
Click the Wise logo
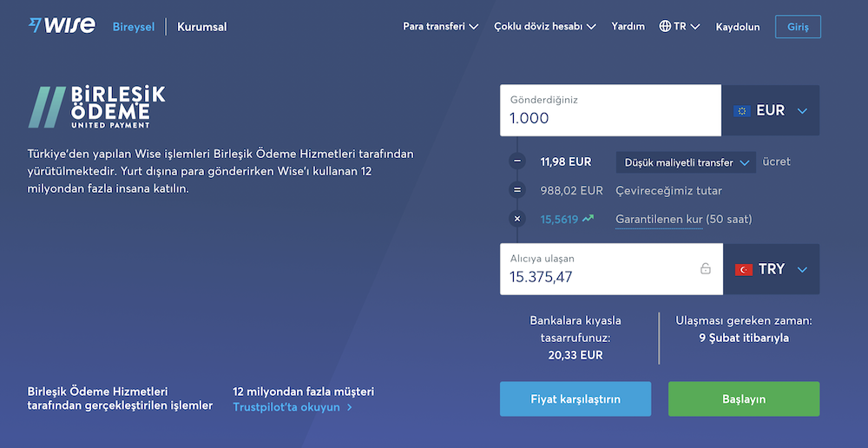[62, 25]
